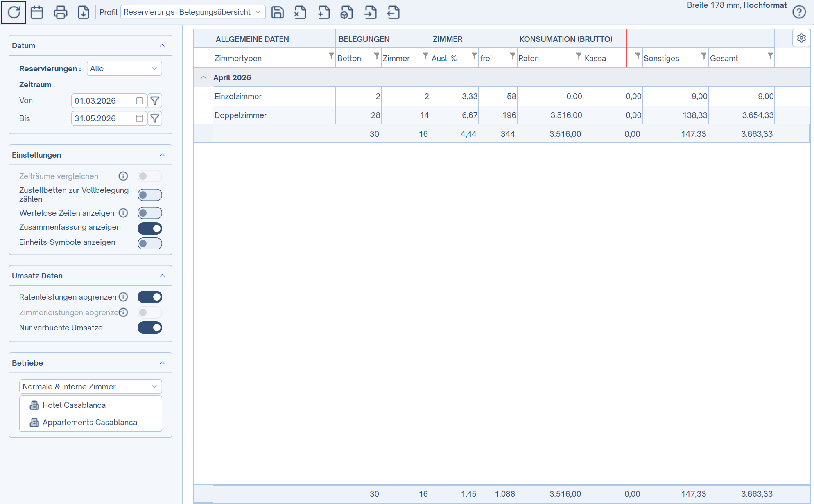Collapse the April 2026 group row
The image size is (814, 504).
203,77
